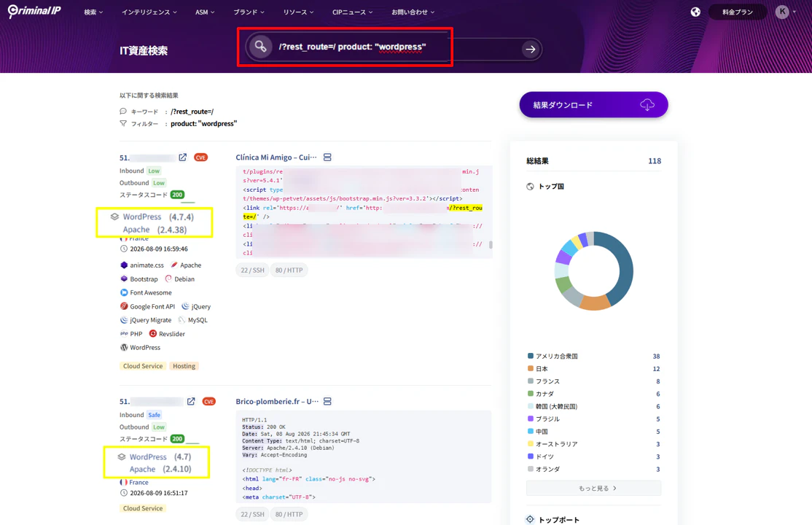This screenshot has width=812, height=525.
Task: Expand the リソース menu
Action: tap(298, 12)
